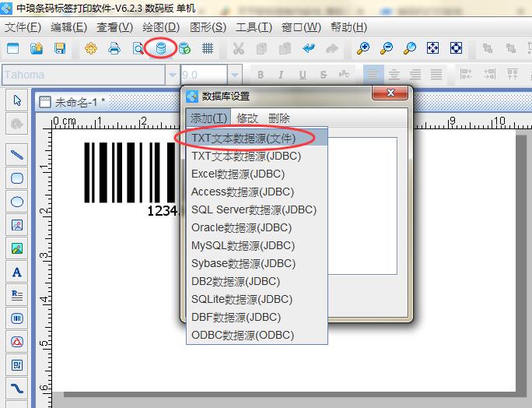
Task: Select the QR code tool
Action: pyautogui.click(x=17, y=364)
